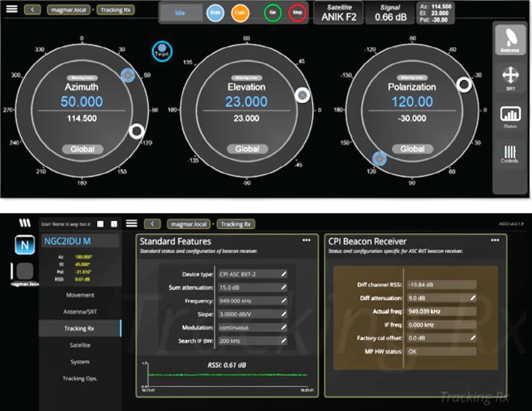Click the RSSI 0.61 dB graph
This screenshot has width=532, height=411.
(x=227, y=376)
